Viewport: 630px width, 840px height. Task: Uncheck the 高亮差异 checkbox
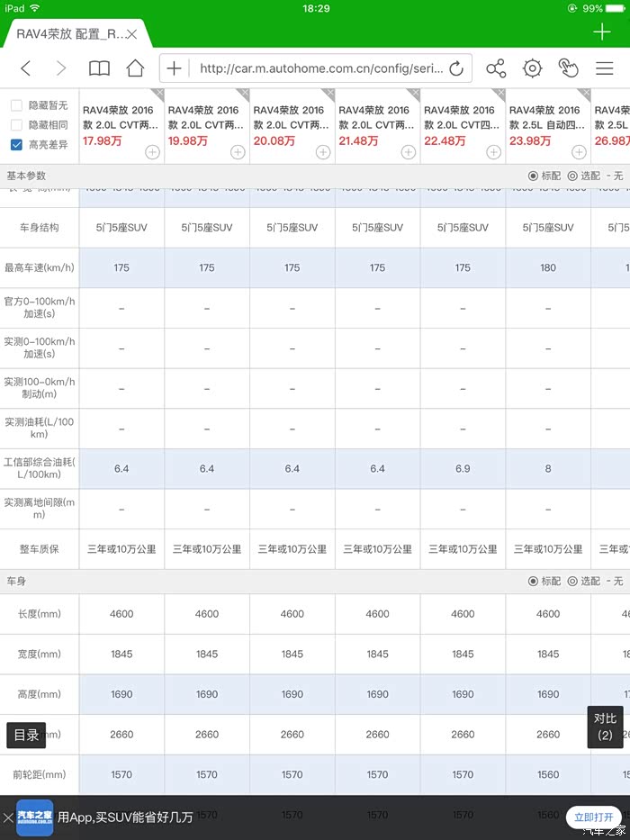[x=16, y=145]
